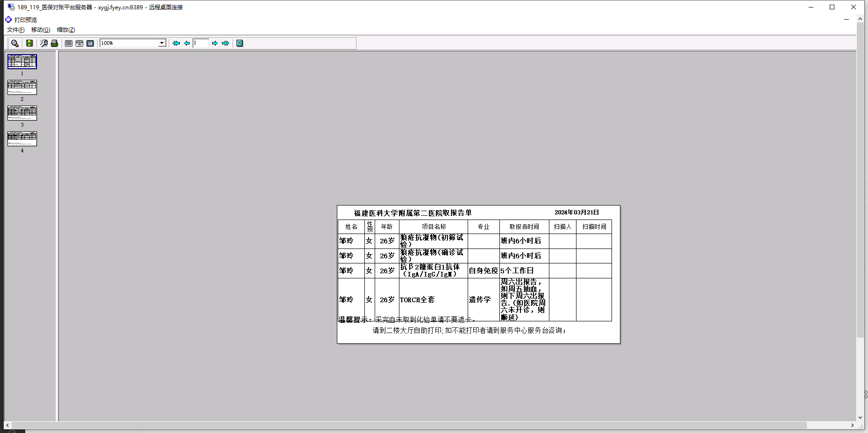
Task: Click the report title 福建医科大学附属第二医院取报告单
Action: 413,213
